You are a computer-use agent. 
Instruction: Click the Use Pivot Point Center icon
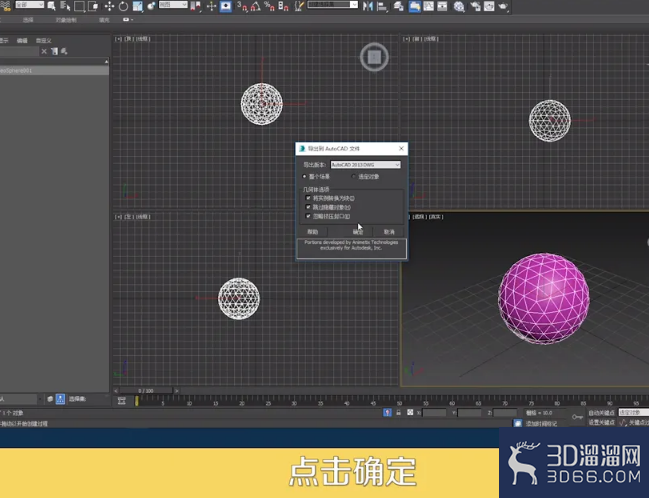click(x=197, y=6)
